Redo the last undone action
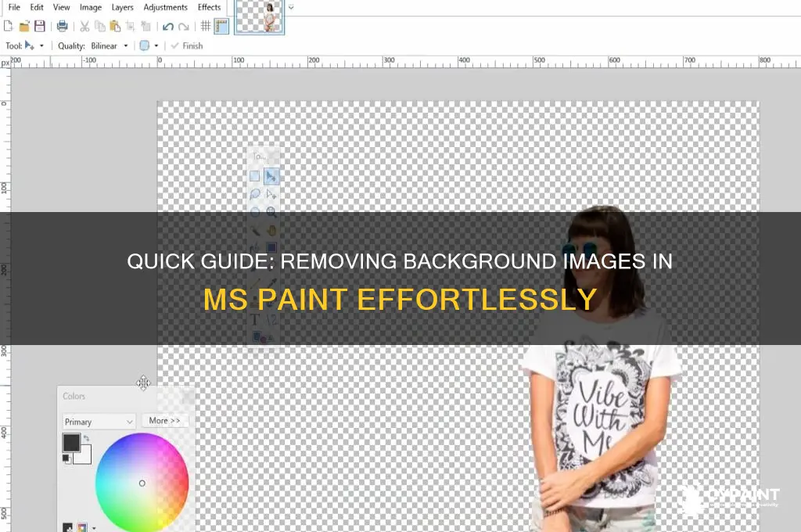Screen dimensions: 801x532 184,27
